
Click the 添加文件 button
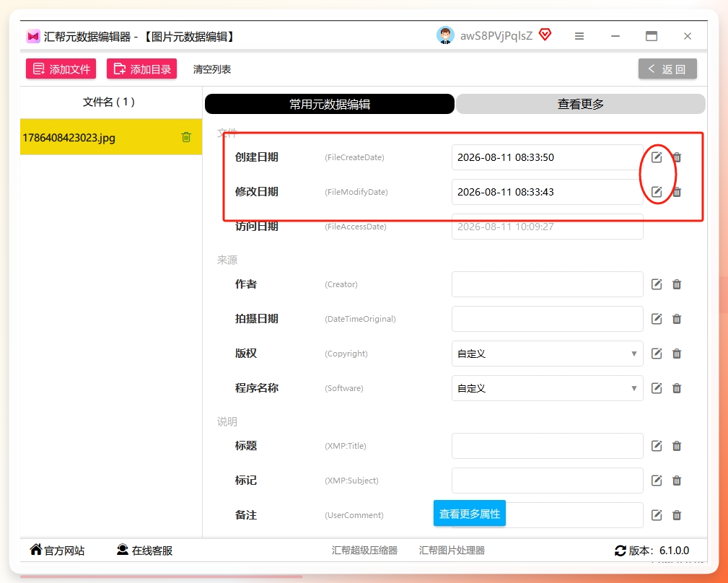pos(61,69)
